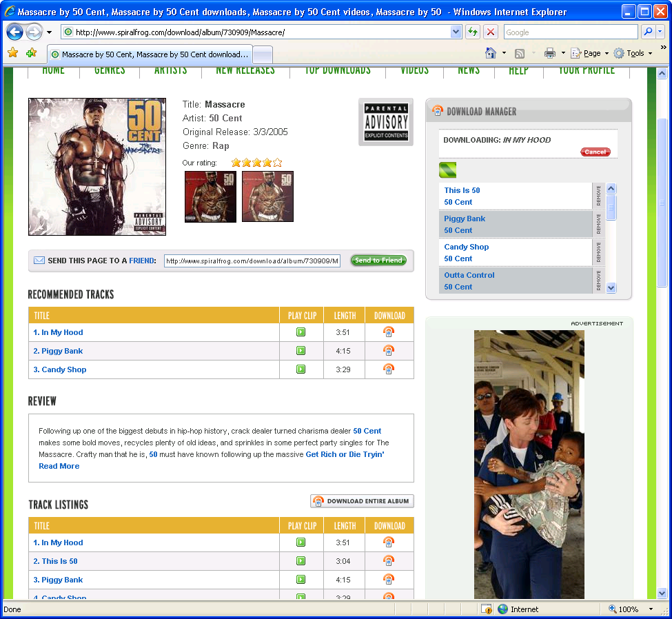This screenshot has height=619, width=672.
Task: Play clip for Piggy Bank in Track Listings
Action: click(x=301, y=580)
